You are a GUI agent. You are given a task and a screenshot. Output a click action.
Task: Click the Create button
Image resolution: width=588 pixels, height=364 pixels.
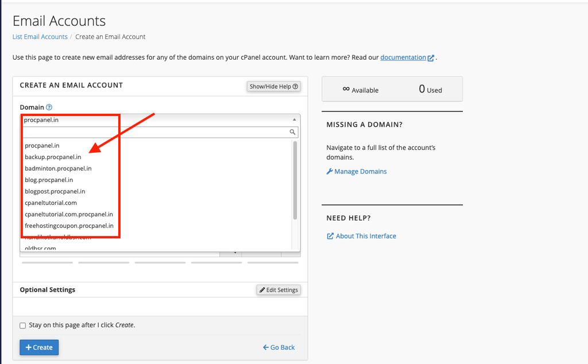[x=39, y=347]
